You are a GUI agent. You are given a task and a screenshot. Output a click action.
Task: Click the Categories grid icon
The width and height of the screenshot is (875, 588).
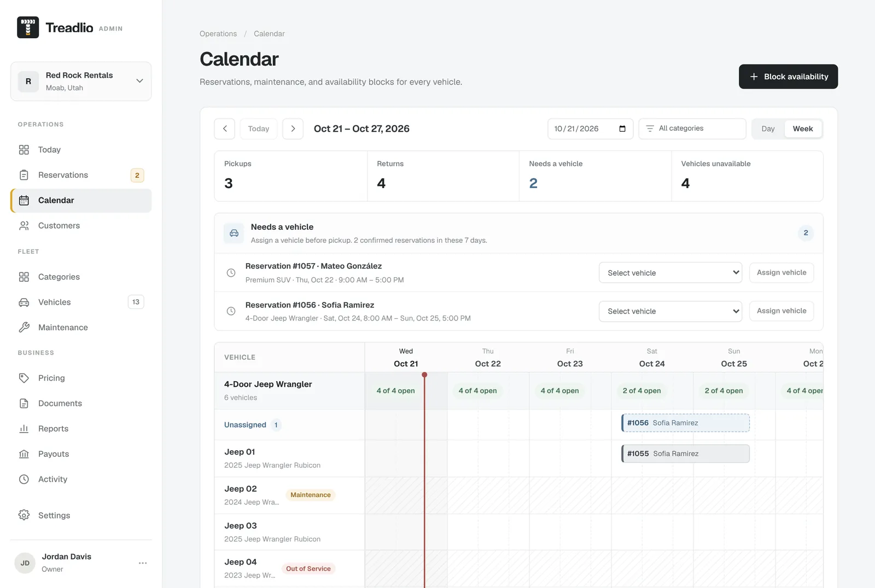pos(24,277)
